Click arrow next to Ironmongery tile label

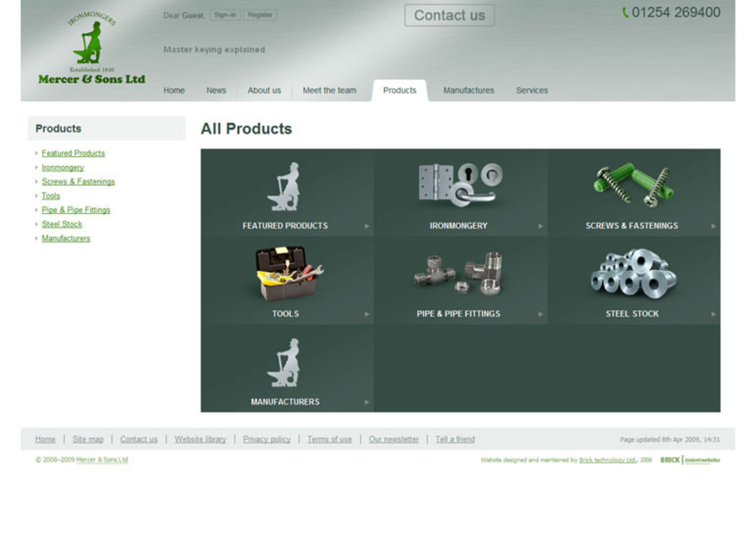(540, 226)
